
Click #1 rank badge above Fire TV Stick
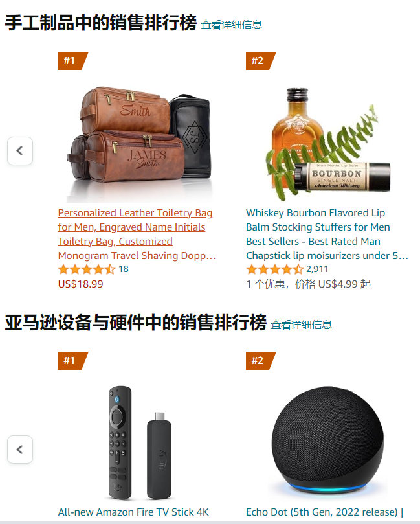pyautogui.click(x=72, y=361)
